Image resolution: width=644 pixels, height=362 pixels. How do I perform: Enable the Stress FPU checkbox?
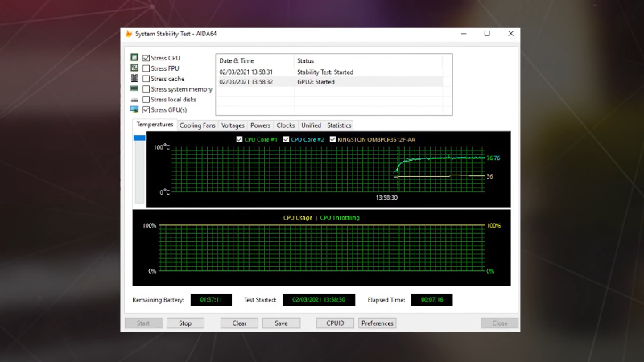pyautogui.click(x=146, y=68)
